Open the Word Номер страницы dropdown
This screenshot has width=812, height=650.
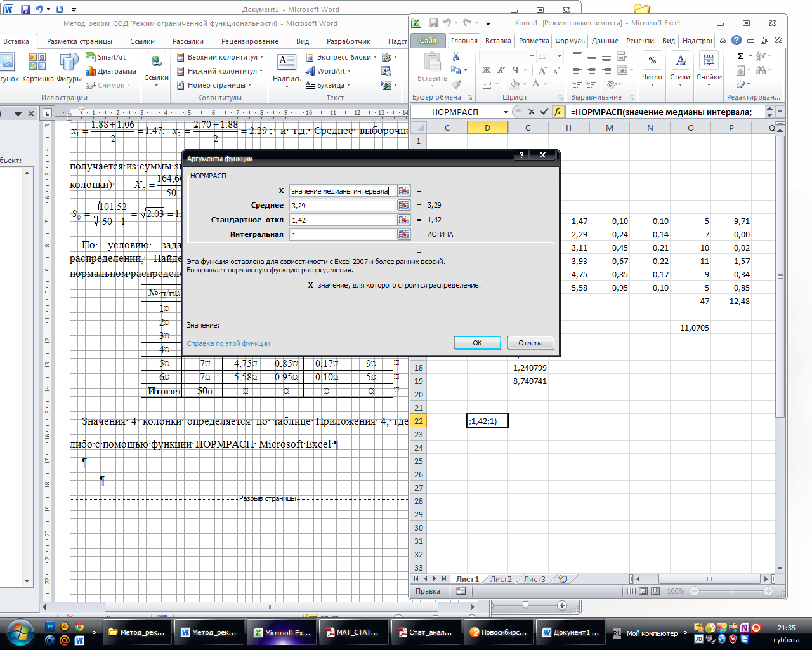tap(214, 85)
